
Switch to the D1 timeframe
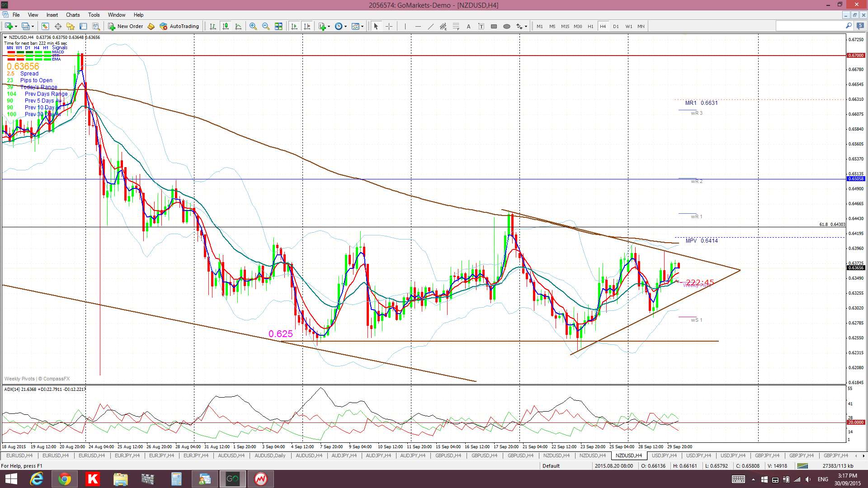pos(616,26)
